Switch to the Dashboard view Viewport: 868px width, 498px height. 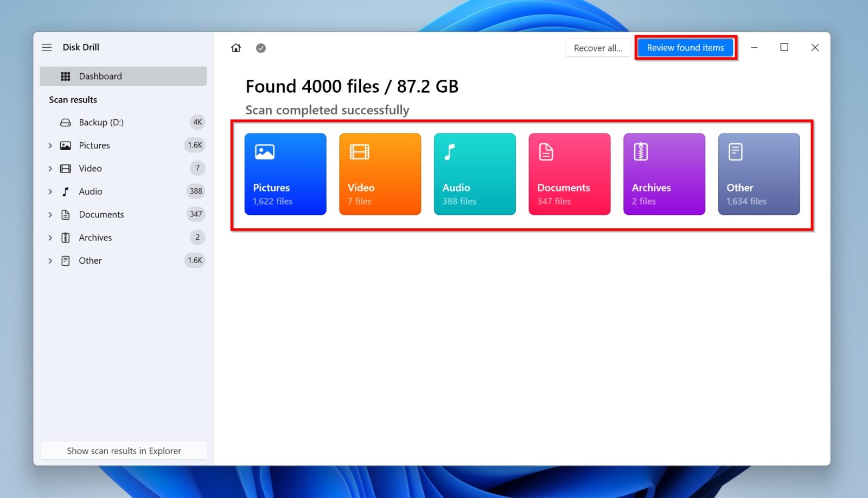click(x=100, y=76)
